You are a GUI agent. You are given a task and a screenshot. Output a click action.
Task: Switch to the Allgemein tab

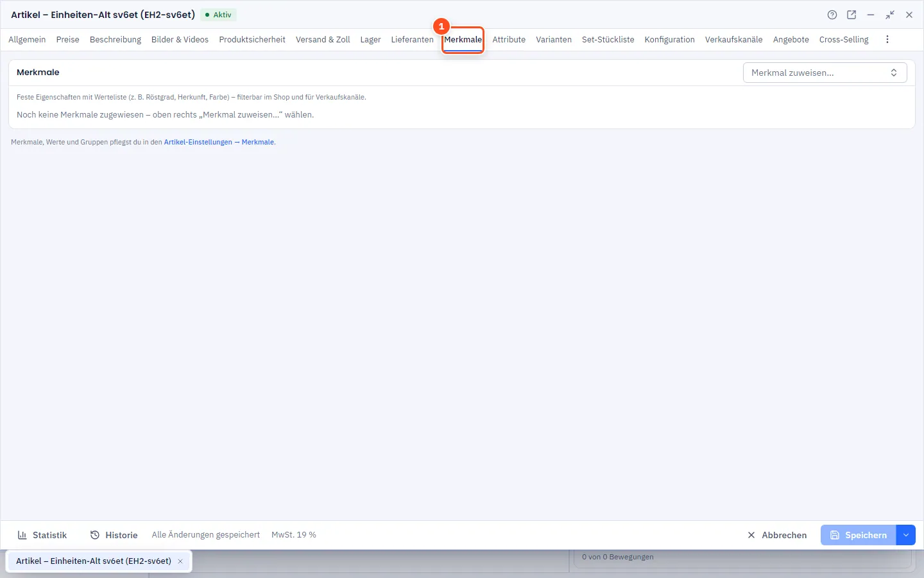(x=27, y=40)
